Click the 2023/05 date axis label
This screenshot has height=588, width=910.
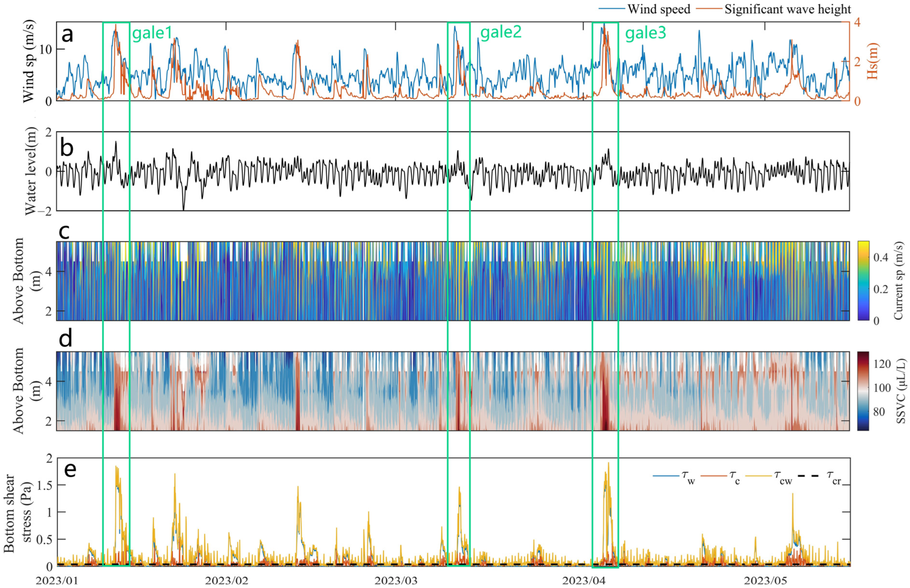click(x=765, y=581)
